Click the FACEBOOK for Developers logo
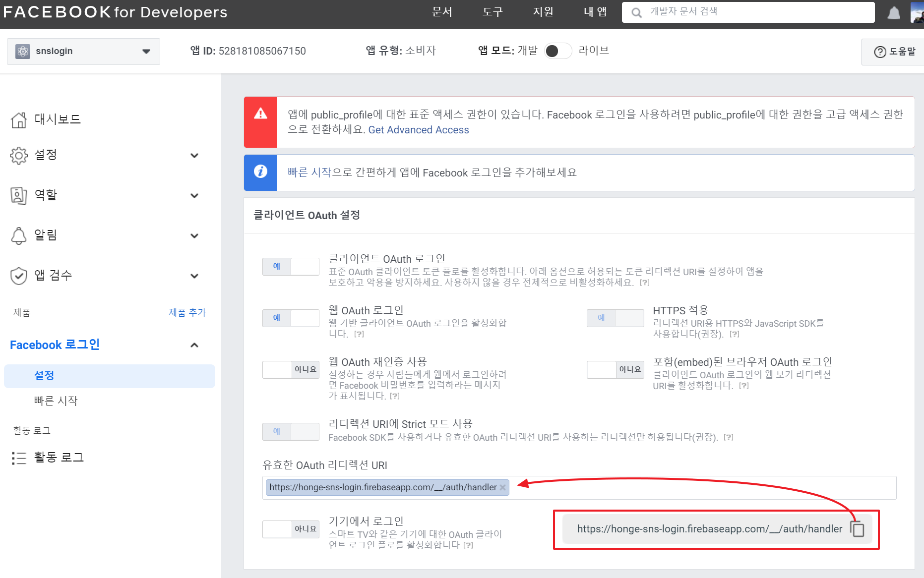This screenshot has width=924, height=578. [x=115, y=12]
